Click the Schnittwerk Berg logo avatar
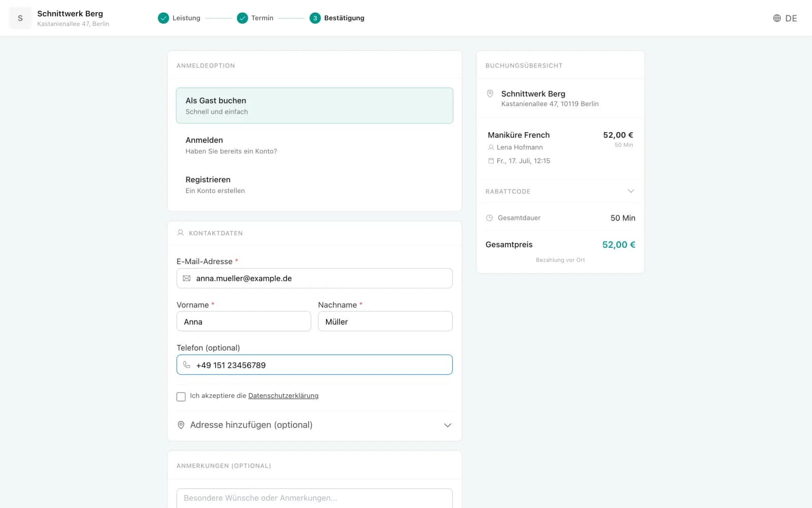Screen dimensions: 812x508 [x=20, y=18]
